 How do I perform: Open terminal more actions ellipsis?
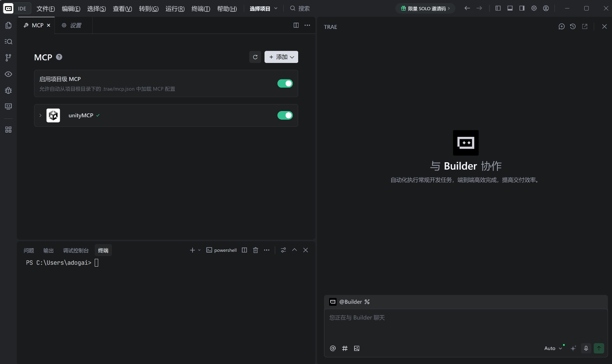click(266, 250)
